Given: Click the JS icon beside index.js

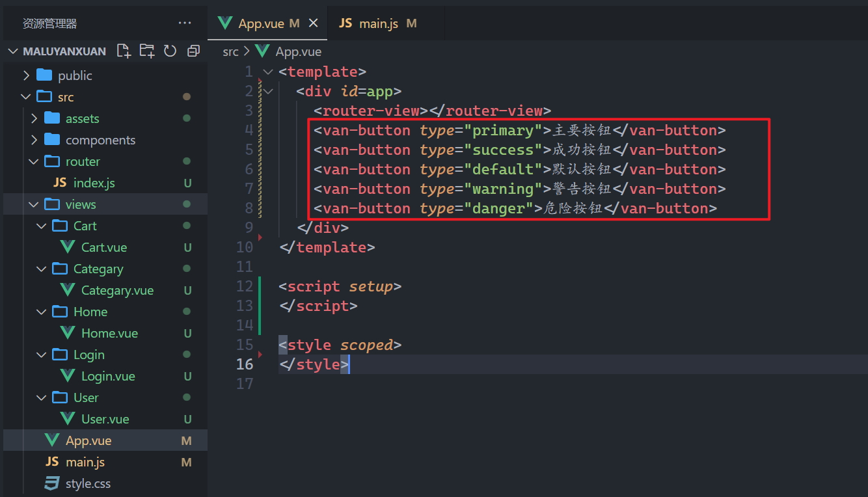Looking at the screenshot, I should click(x=60, y=183).
